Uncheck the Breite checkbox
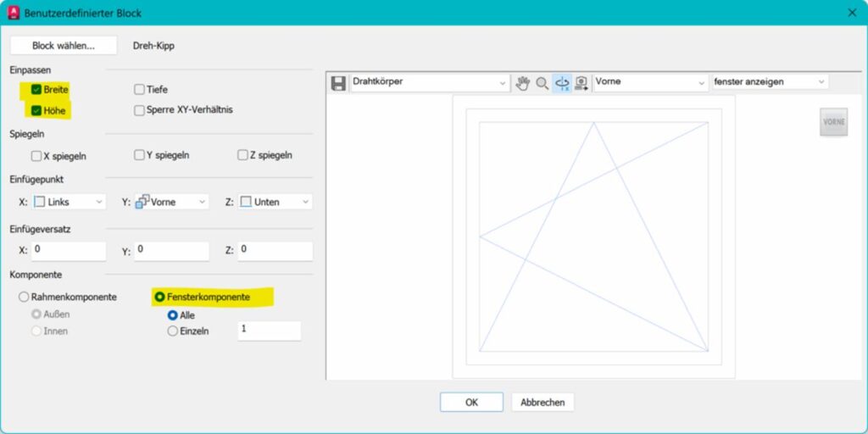This screenshot has height=434, width=868. point(36,90)
